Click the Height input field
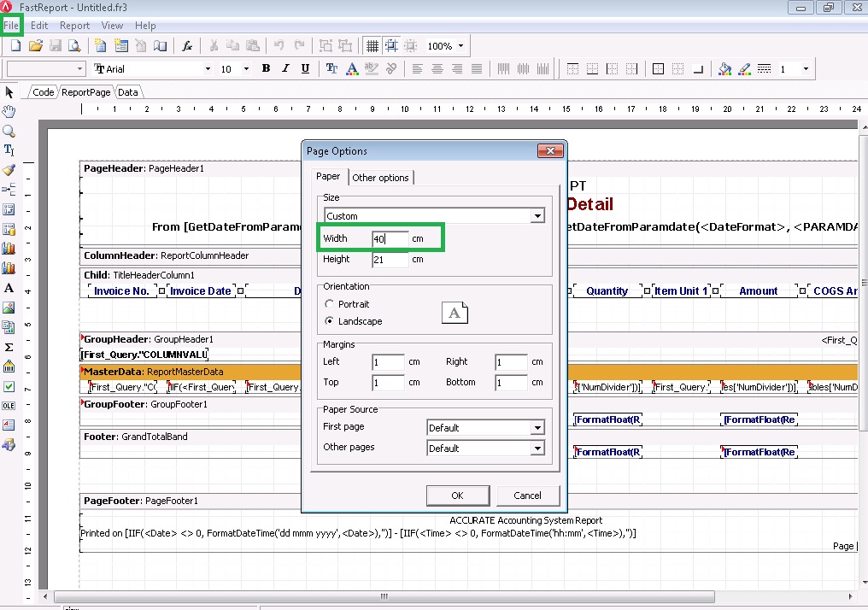This screenshot has width=868, height=610. (390, 259)
